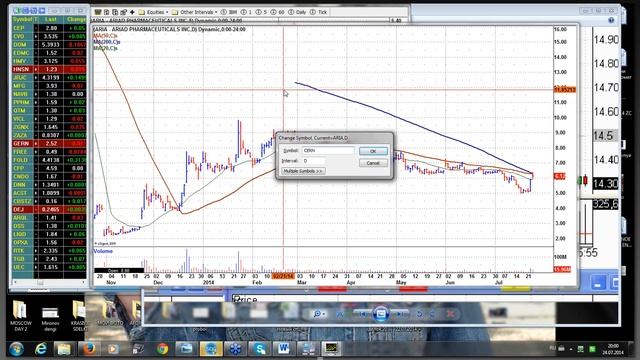Viewport: 640px width, 360px height.
Task: Cancel the Change Symbol dialog
Action: 373,163
